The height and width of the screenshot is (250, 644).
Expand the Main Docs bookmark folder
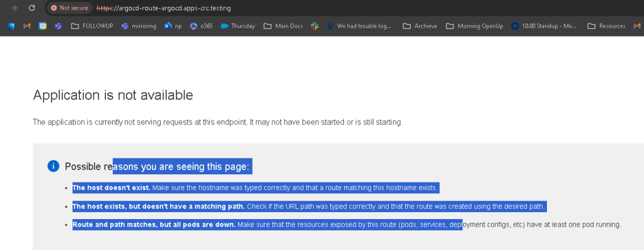tap(283, 26)
